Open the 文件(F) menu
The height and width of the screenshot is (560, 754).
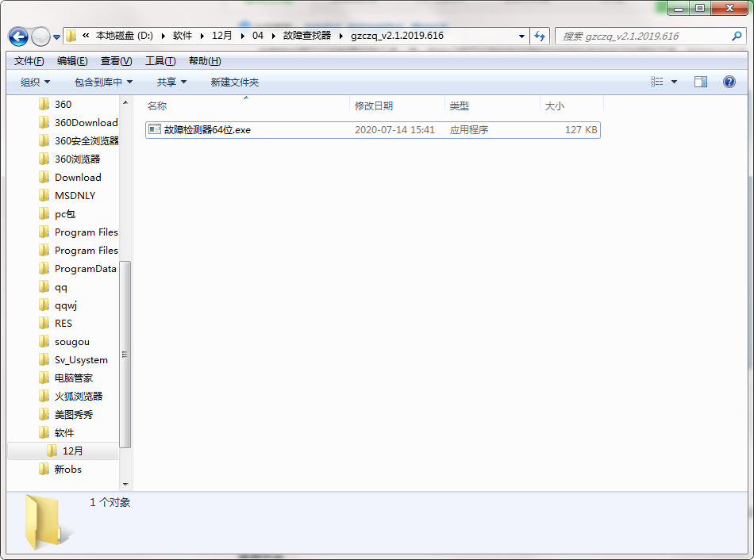29,61
